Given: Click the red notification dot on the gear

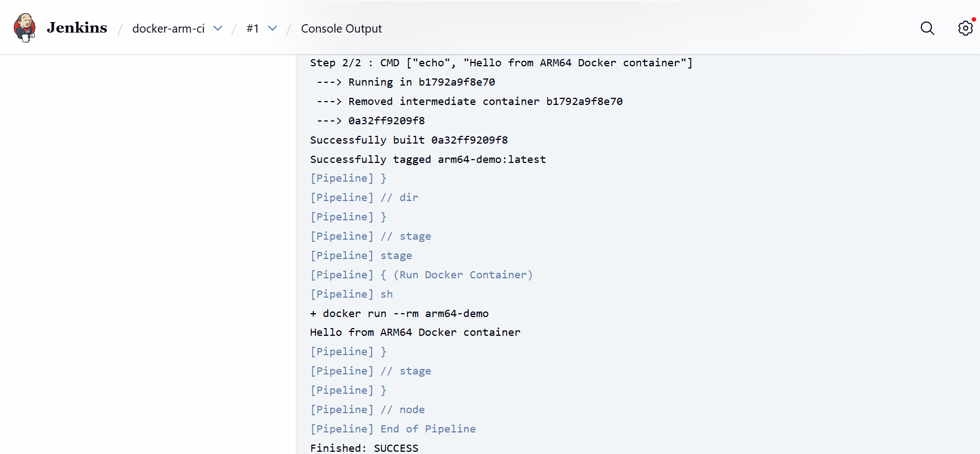Looking at the screenshot, I should point(973,19).
